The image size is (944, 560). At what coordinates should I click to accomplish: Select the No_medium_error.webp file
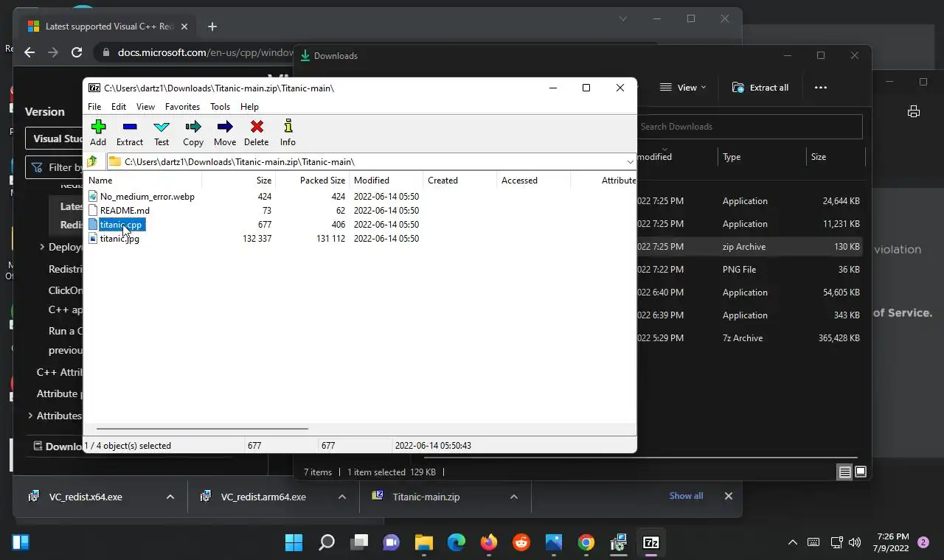point(147,197)
